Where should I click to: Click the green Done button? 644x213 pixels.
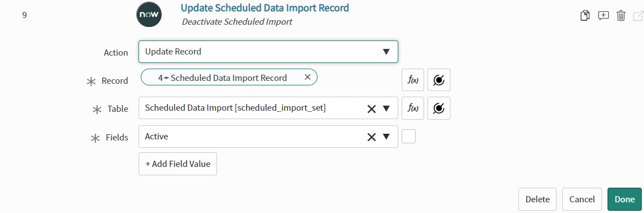[624, 200]
